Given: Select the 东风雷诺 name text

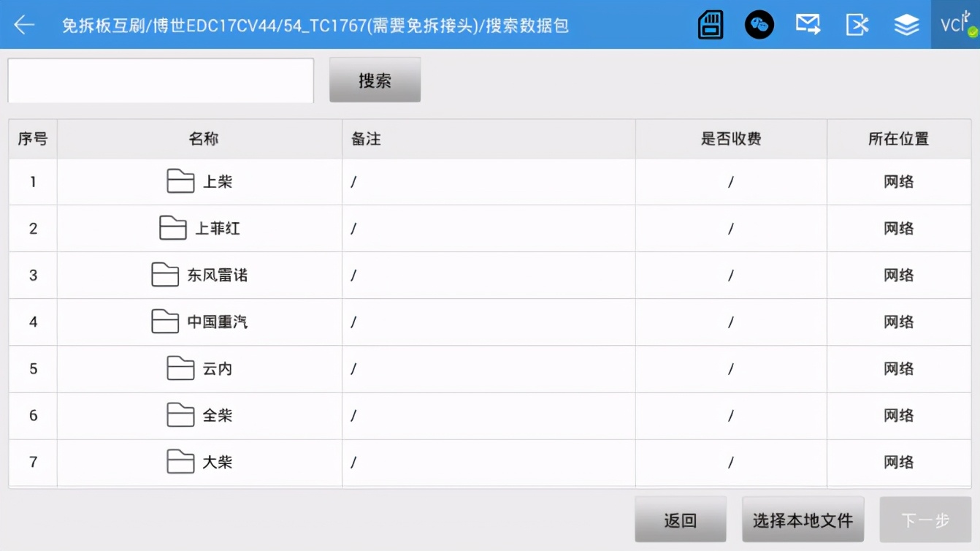Looking at the screenshot, I should [218, 275].
